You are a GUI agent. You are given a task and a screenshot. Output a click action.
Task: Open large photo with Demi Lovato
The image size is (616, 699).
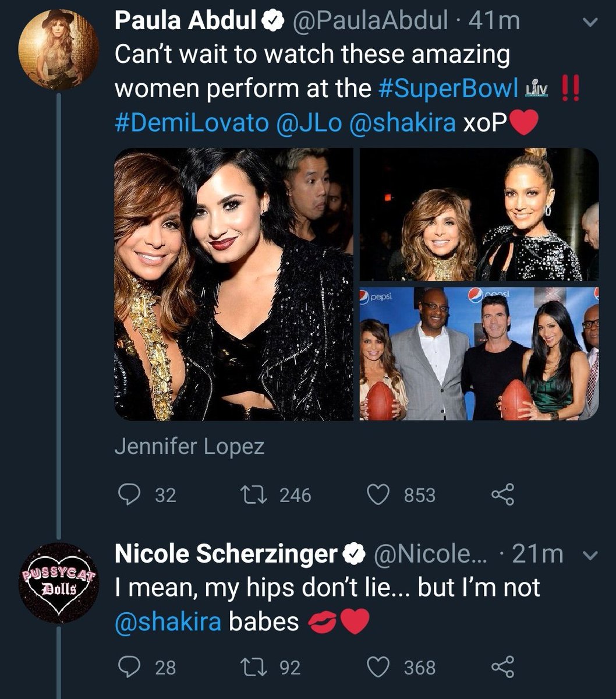click(233, 284)
